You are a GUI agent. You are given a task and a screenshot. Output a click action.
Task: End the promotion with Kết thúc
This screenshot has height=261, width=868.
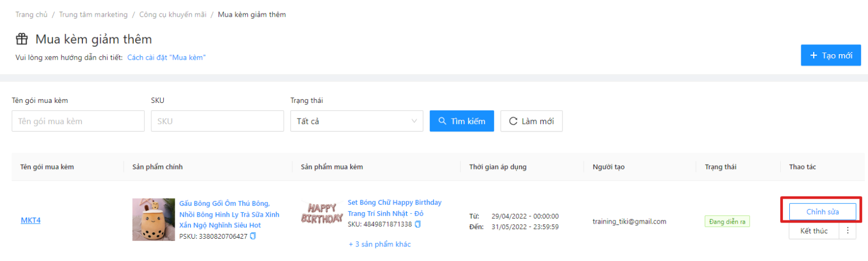[x=814, y=231]
